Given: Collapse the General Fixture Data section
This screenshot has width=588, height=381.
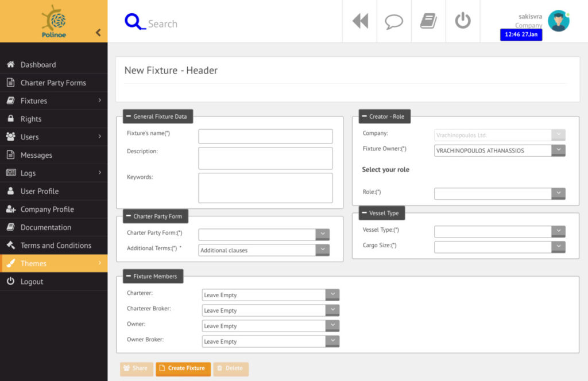Looking at the screenshot, I should tap(129, 116).
